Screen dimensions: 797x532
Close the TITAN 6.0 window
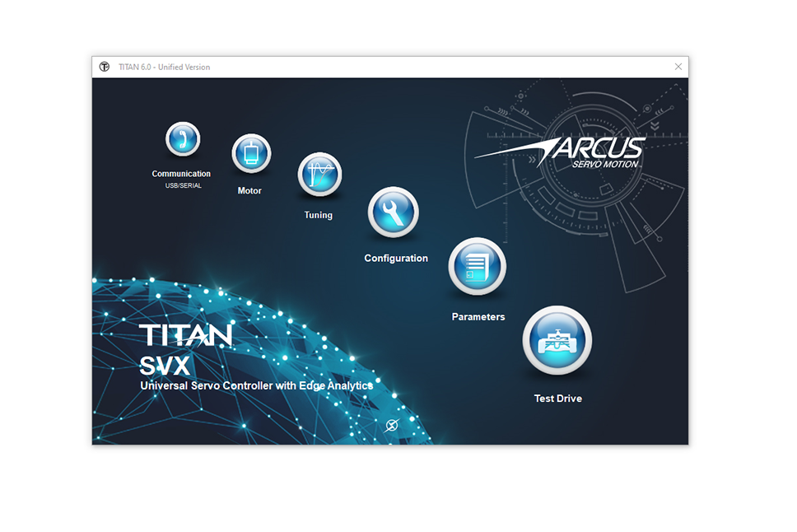click(678, 67)
